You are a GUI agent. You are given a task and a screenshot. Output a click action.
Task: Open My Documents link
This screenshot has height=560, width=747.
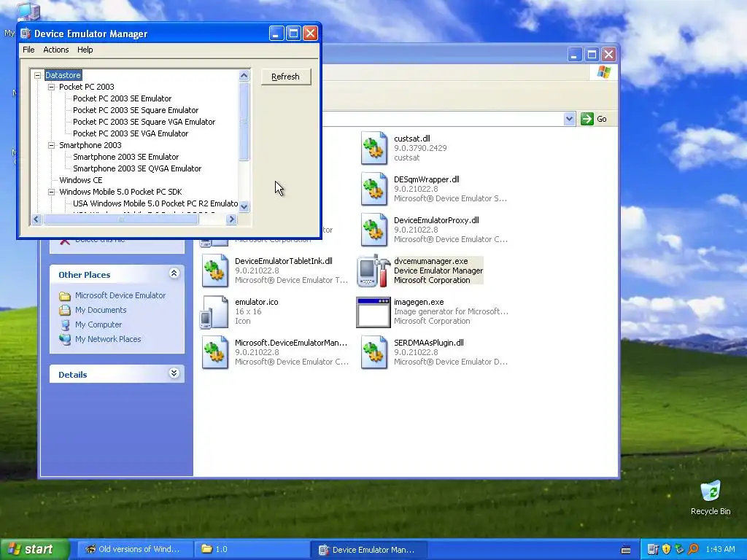pyautogui.click(x=101, y=310)
